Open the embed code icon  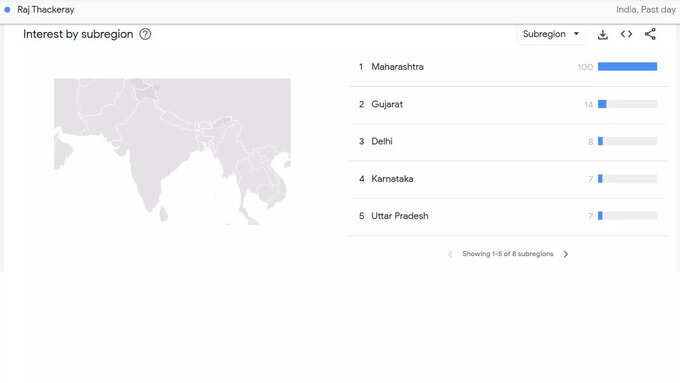click(x=626, y=34)
